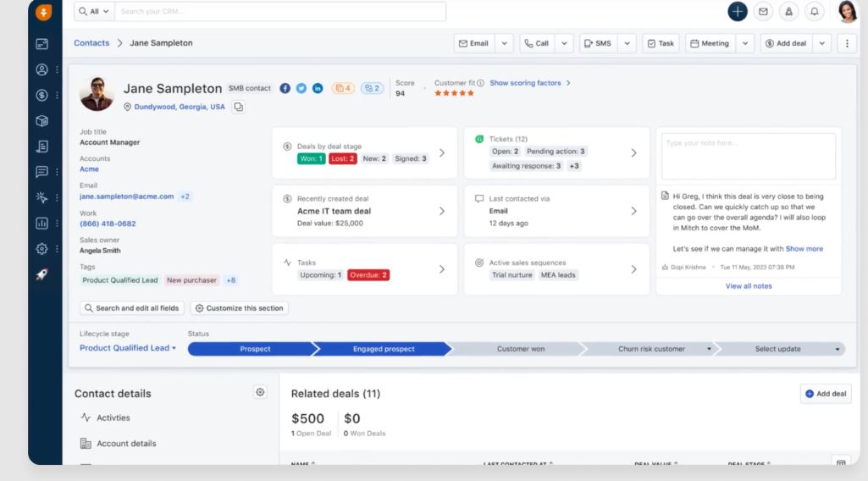The image size is (868, 481).
Task: Click the Freddy assistant icon top bar
Action: coord(789,11)
